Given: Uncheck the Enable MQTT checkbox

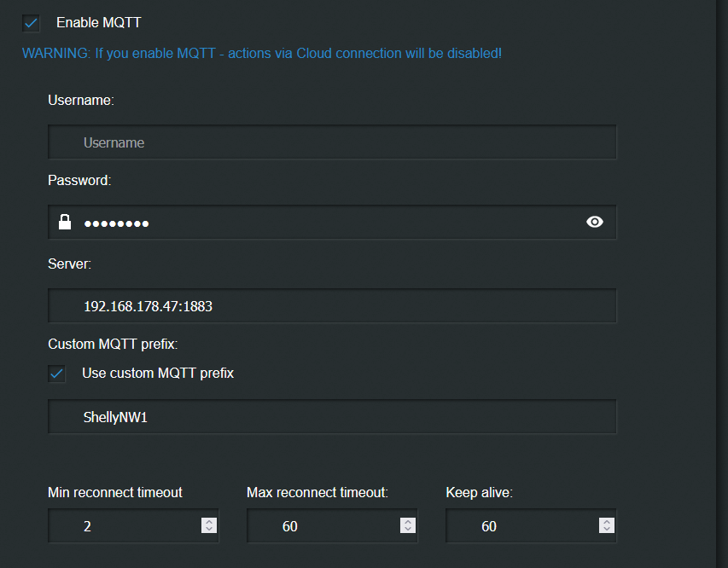Looking at the screenshot, I should (32, 23).
